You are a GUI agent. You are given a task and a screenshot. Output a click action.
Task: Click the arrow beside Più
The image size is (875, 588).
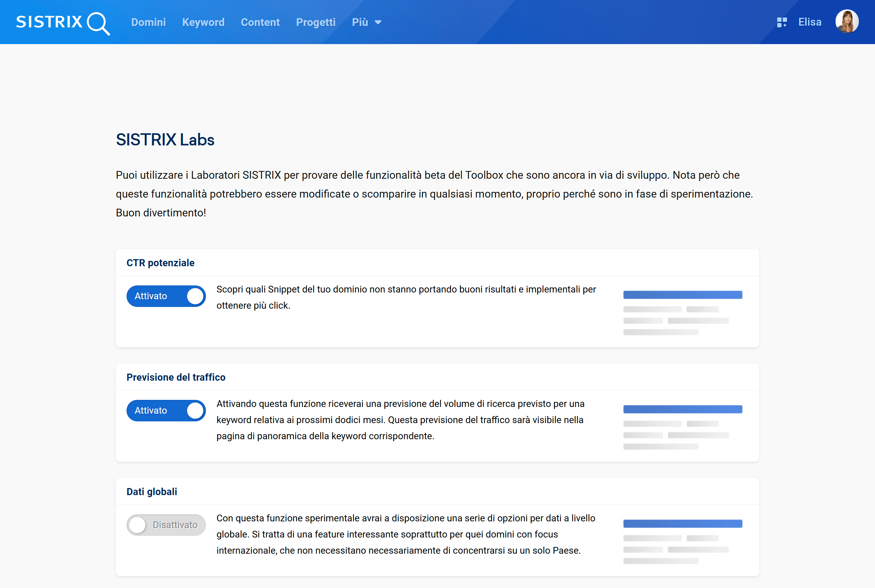point(378,23)
